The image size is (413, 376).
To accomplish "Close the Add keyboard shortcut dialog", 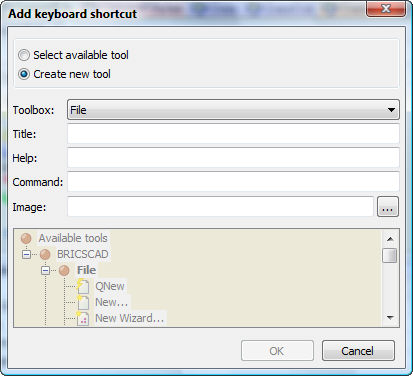I will click(386, 9).
